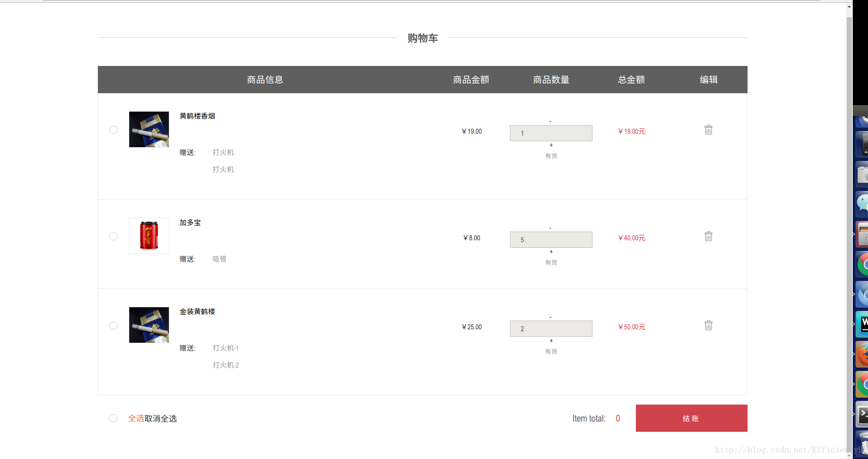Click the 编辑 column header
Screen dimensions: 868x459
click(709, 80)
